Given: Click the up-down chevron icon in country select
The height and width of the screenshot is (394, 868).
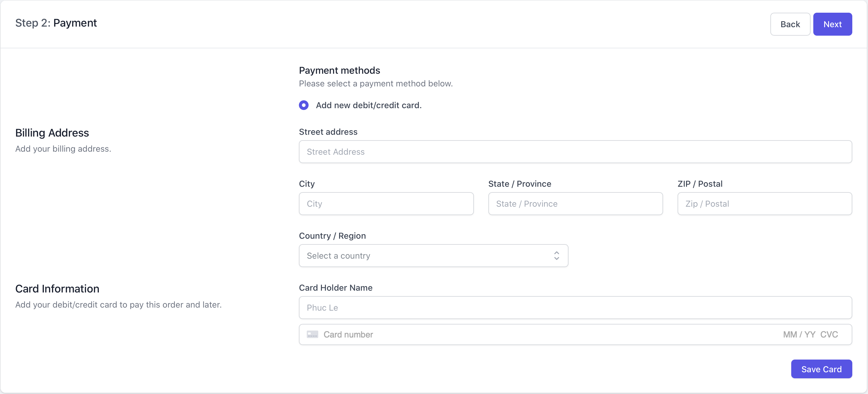Looking at the screenshot, I should click(556, 256).
